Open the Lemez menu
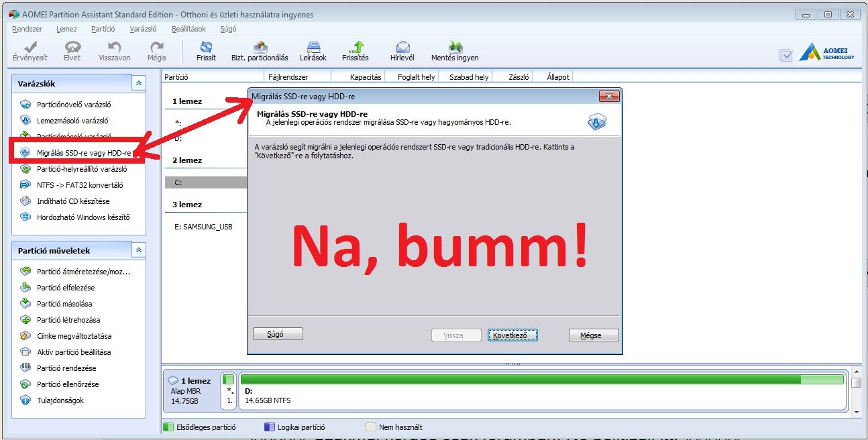Viewport: 868px width, 440px height. point(66,29)
